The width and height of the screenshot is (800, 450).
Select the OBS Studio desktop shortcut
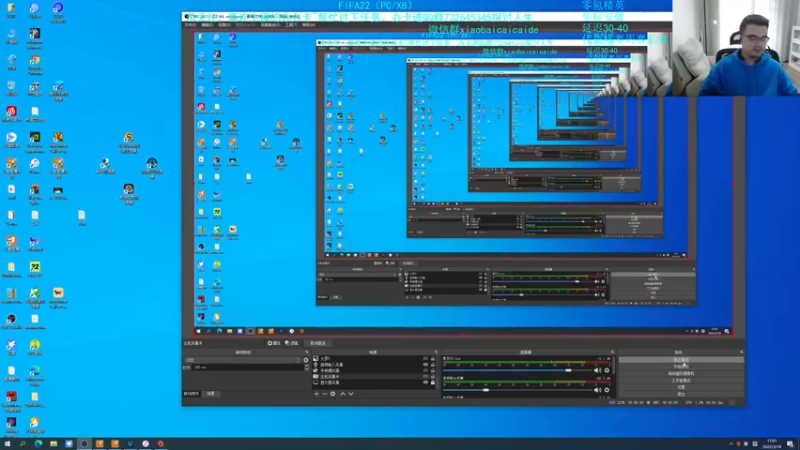click(11, 321)
